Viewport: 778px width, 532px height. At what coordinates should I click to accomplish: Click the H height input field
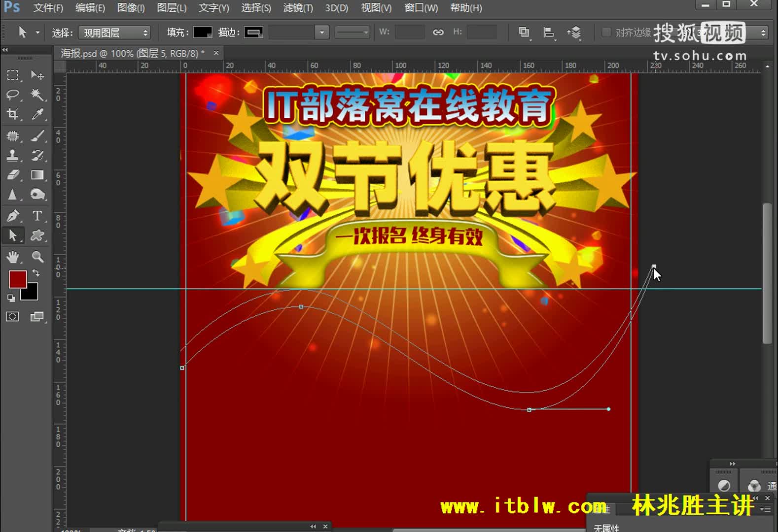482,33
